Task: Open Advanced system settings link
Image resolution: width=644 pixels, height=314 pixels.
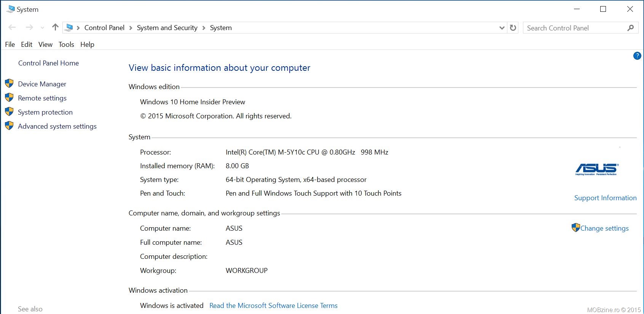Action: (x=57, y=126)
